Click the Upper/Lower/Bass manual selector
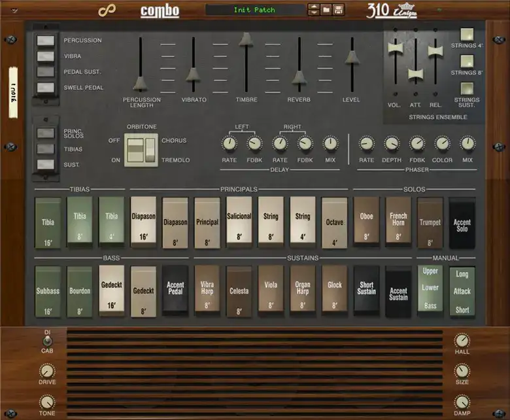The width and height of the screenshot is (510, 420). 430,290
